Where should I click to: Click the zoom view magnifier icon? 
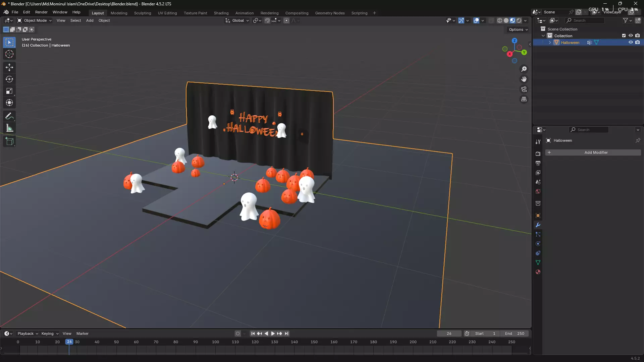524,69
